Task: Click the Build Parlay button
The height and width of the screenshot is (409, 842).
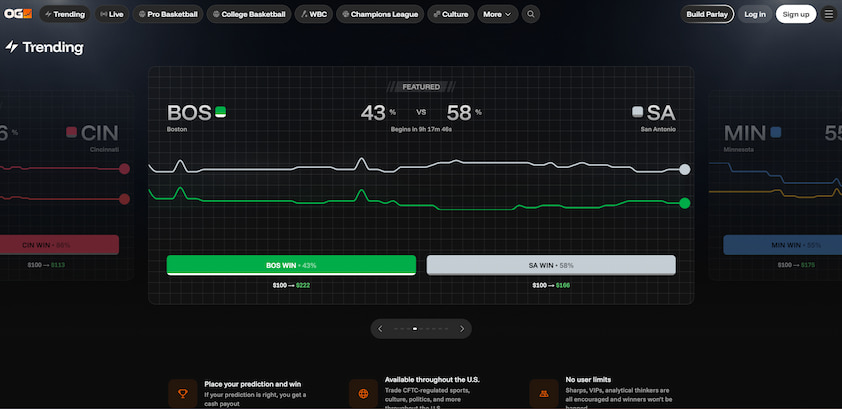Action: 707,14
